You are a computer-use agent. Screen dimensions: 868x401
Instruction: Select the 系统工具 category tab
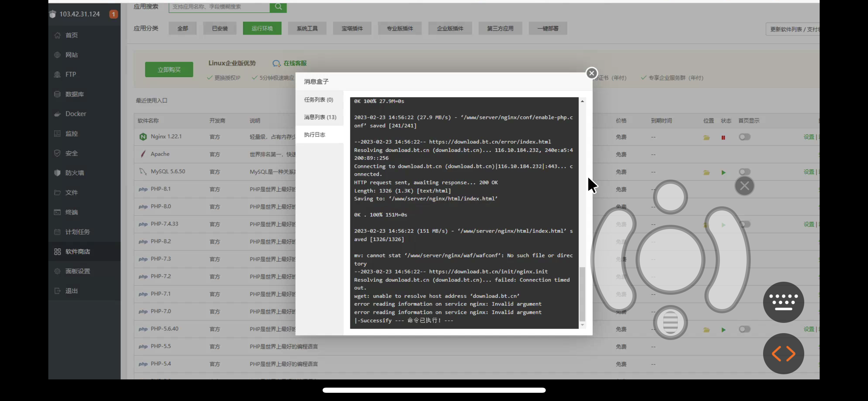pyautogui.click(x=307, y=28)
